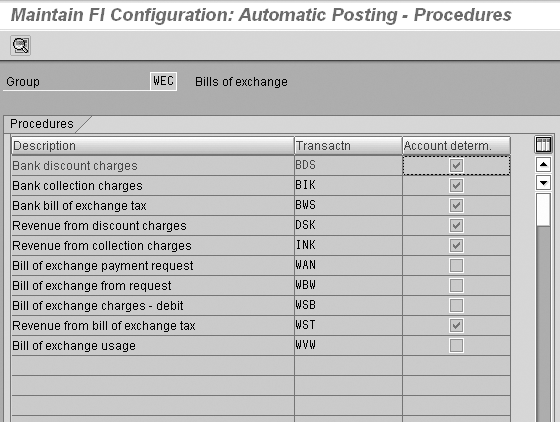Click the scroll down arrow button

pyautogui.click(x=543, y=183)
